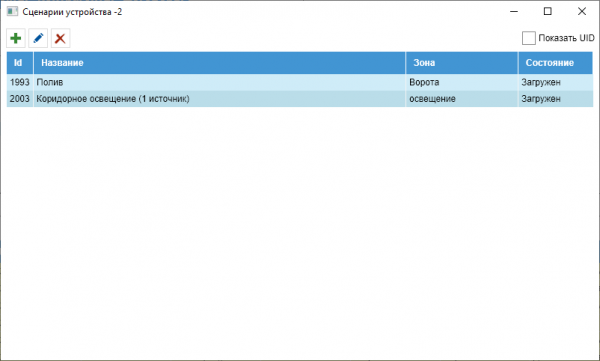
Task: Delete scenario with red X icon
Action: (60, 38)
